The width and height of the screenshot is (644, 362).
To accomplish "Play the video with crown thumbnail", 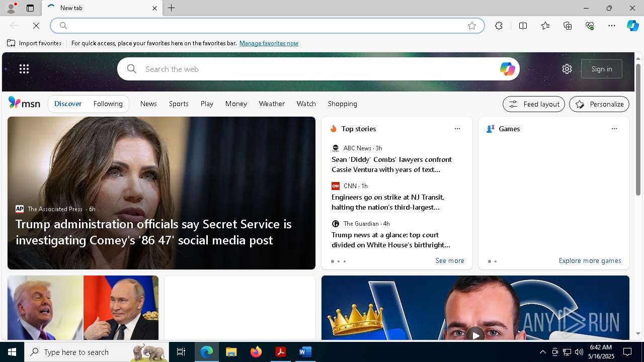I will click(475, 335).
